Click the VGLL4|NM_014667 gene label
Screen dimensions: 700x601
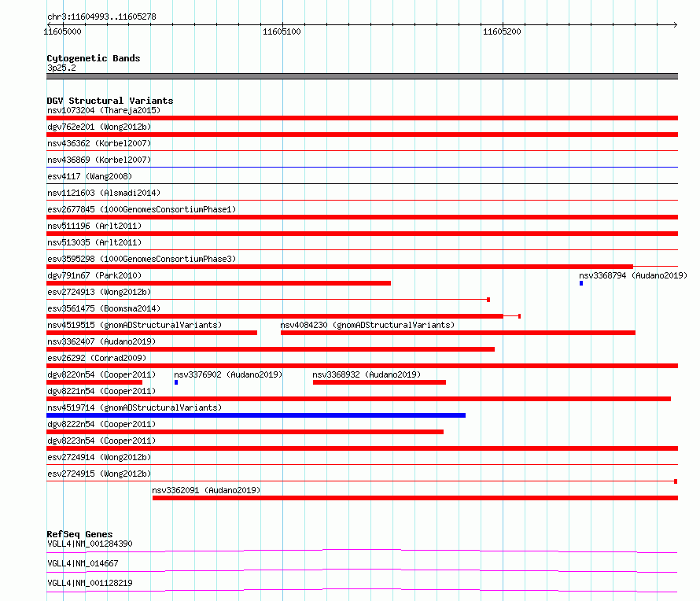coord(83,563)
